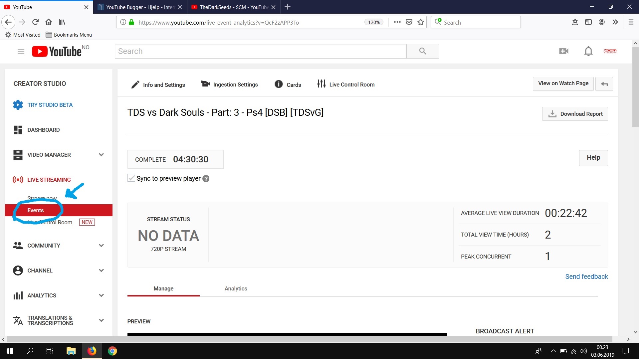The image size is (644, 359).
Task: Click the Help button
Action: point(593,158)
